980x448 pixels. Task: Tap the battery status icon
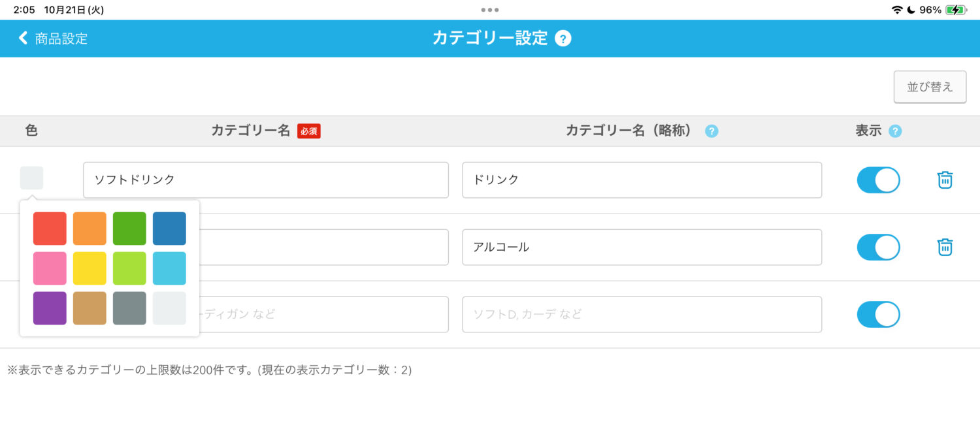(x=955, y=10)
